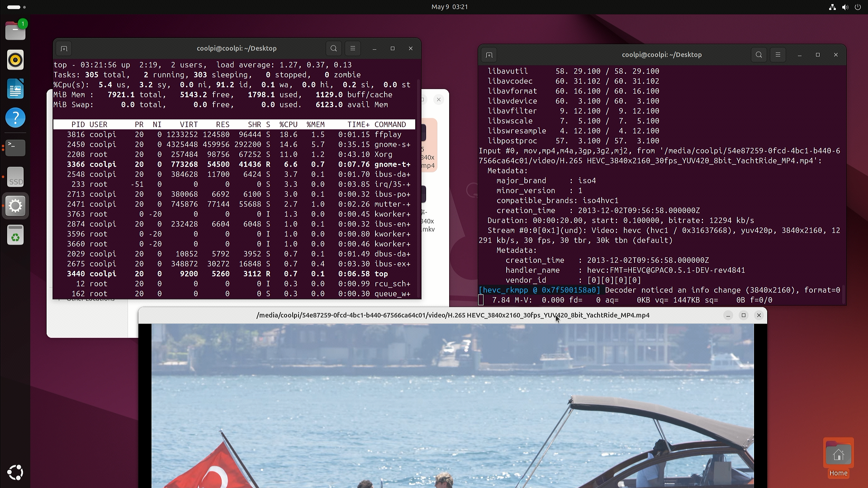Open new tab icon in left terminal
This screenshot has height=488, width=868.
64,48
